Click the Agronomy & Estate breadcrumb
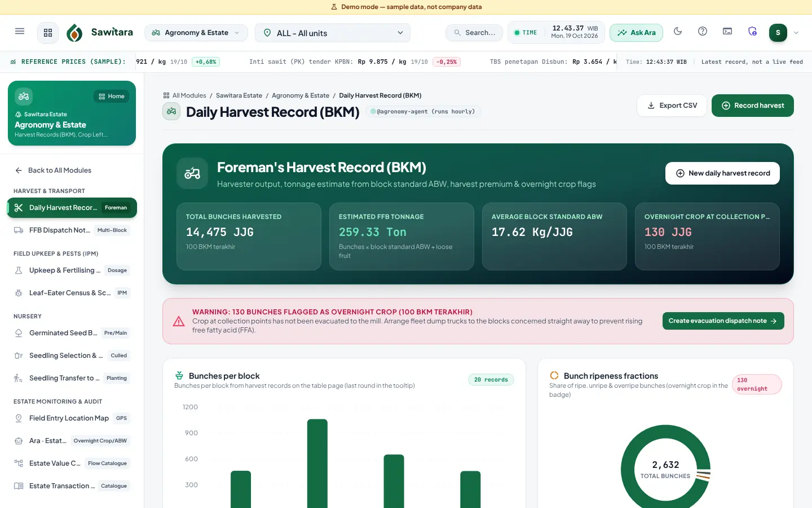Image resolution: width=812 pixels, height=508 pixels. (301, 95)
